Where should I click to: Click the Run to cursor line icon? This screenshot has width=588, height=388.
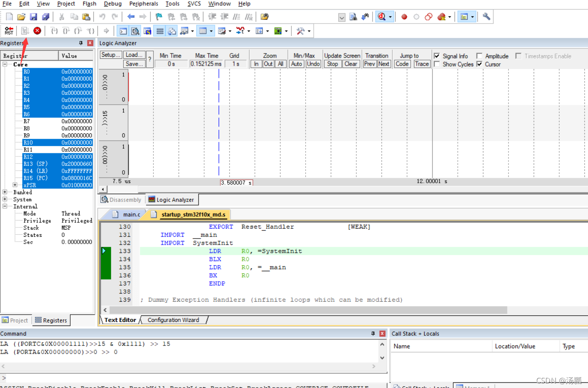click(x=90, y=31)
